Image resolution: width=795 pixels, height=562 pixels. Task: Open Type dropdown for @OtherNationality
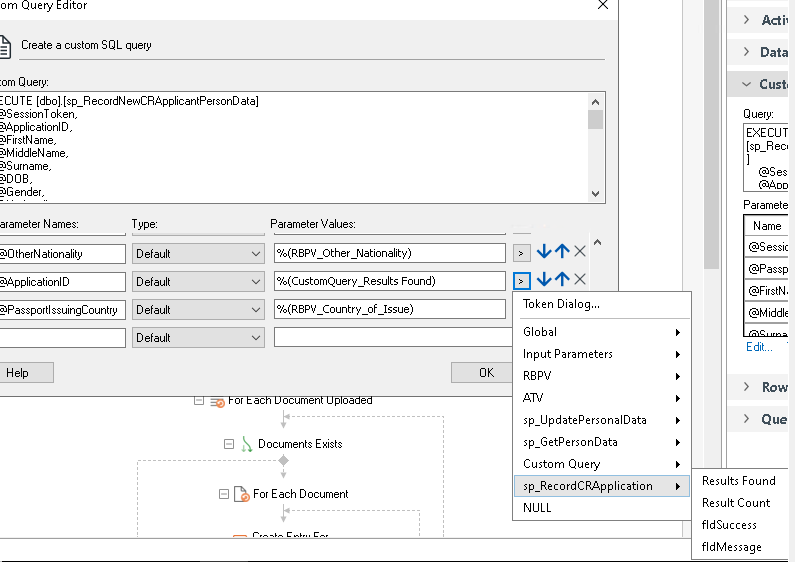[198, 254]
